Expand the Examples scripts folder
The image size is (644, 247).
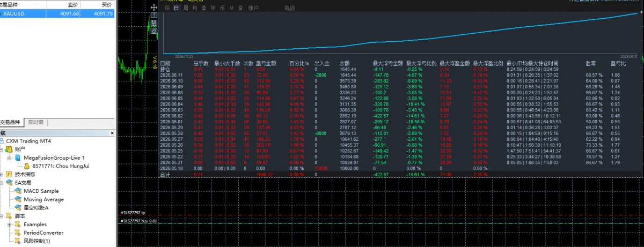[10, 224]
